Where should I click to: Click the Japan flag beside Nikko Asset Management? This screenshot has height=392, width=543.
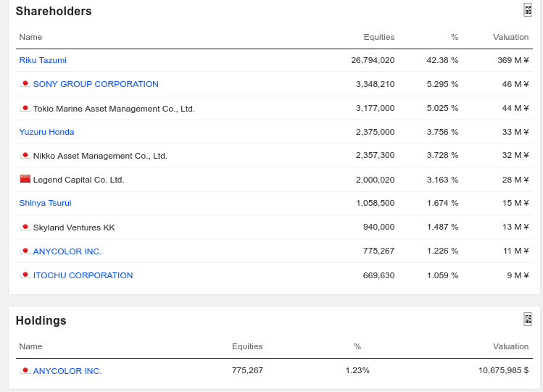[x=25, y=155]
